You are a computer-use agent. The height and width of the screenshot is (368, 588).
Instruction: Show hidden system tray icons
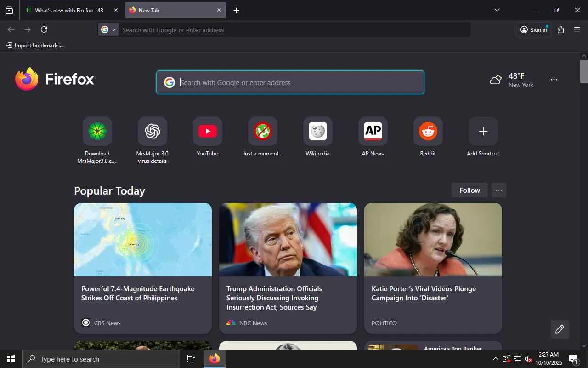tap(495, 359)
